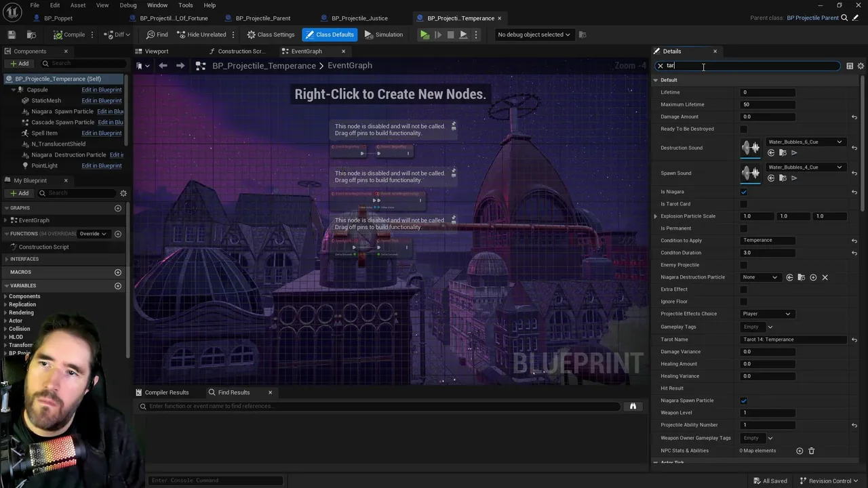Navigate forward in graph history arrow
Viewport: 868px width, 488px height.
[x=180, y=66]
